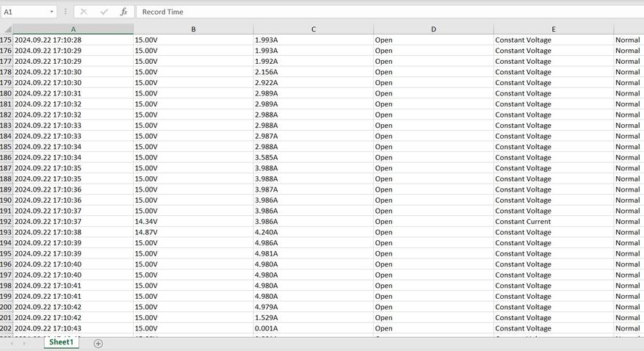This screenshot has height=351, width=644.
Task: Select the 1.529A current cell
Action: point(314,317)
